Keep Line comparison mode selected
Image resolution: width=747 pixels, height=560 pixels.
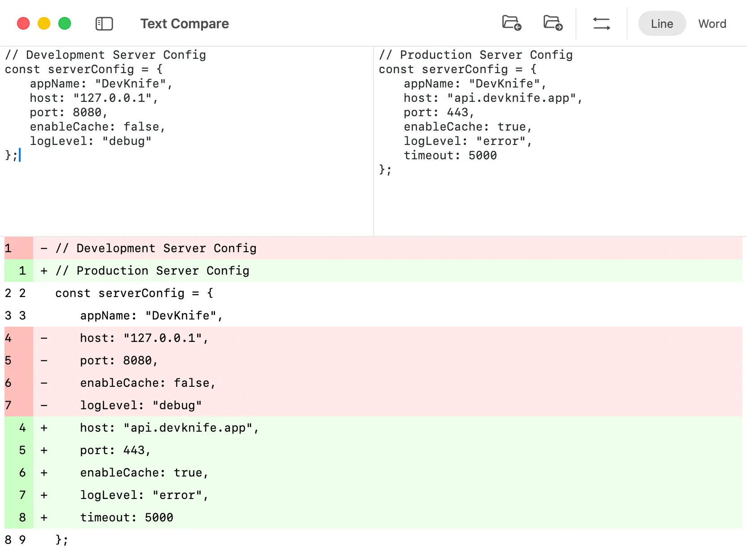pos(662,24)
